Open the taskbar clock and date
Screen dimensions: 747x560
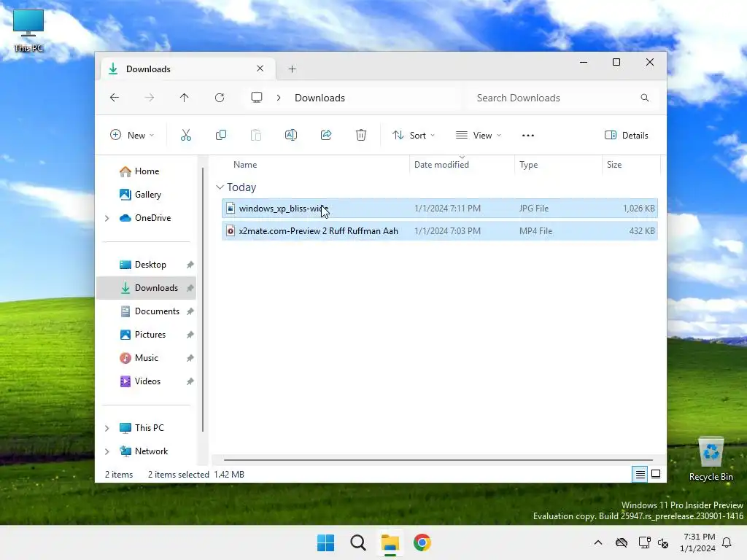[x=697, y=542]
